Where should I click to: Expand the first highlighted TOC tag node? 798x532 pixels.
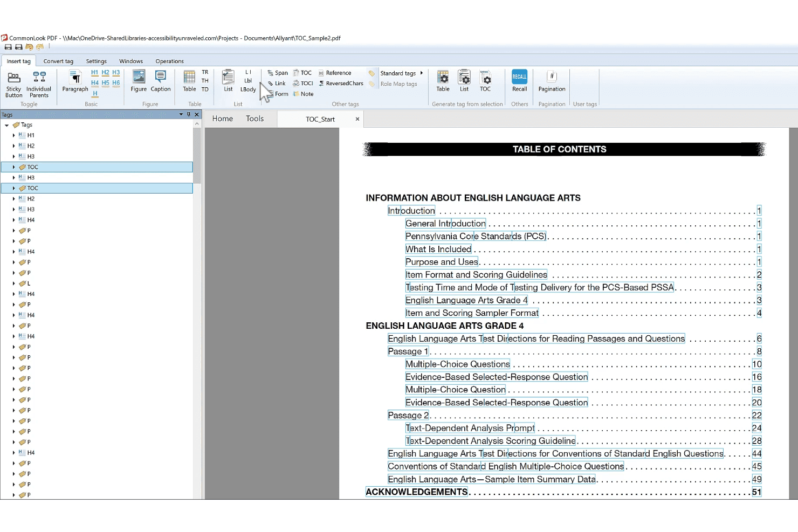[x=13, y=167]
